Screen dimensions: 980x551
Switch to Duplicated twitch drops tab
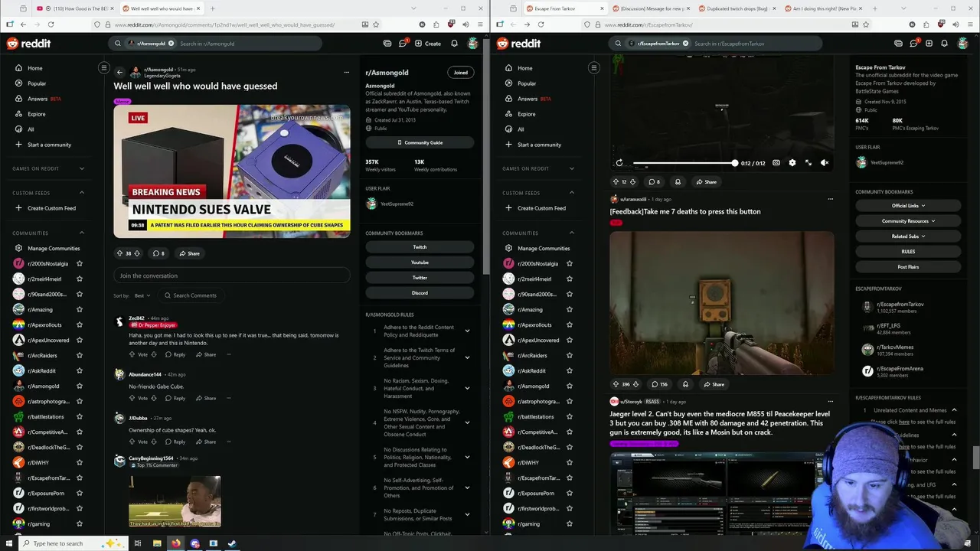[x=735, y=8]
